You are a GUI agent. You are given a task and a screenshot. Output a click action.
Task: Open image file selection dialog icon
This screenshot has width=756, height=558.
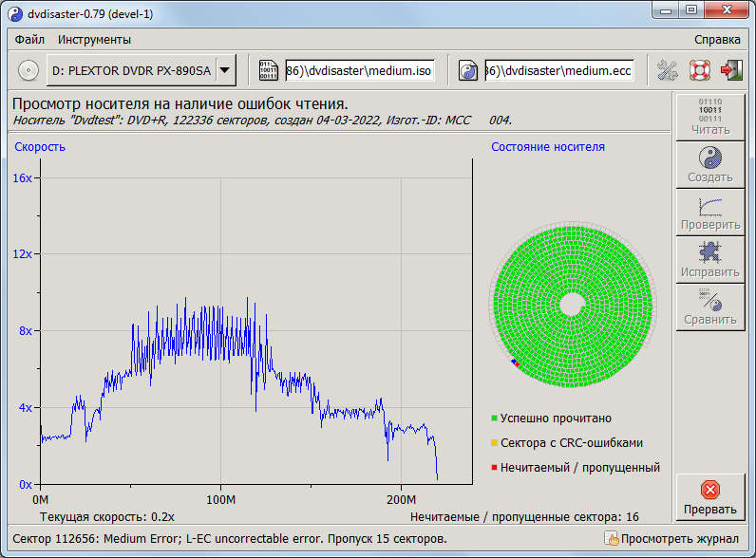point(269,70)
